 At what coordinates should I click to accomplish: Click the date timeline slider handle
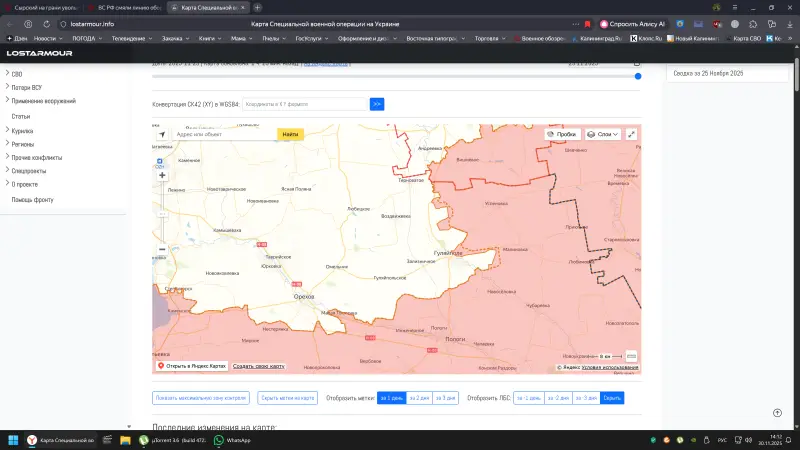[638, 75]
